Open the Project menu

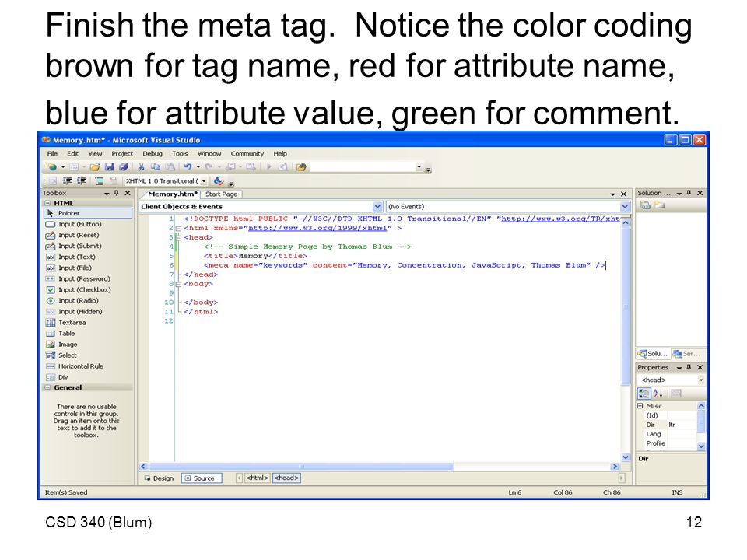(122, 154)
